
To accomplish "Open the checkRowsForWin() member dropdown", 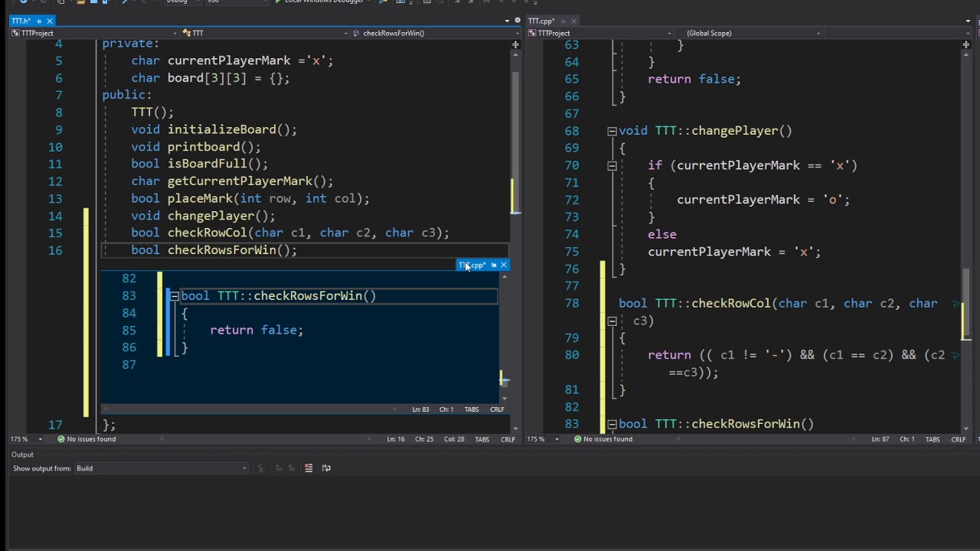I will 434,33.
